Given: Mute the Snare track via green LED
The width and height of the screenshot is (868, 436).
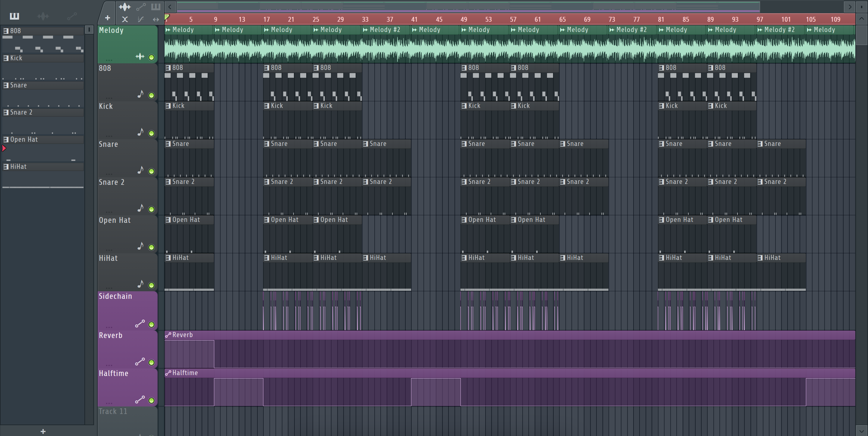Looking at the screenshot, I should click(x=152, y=171).
